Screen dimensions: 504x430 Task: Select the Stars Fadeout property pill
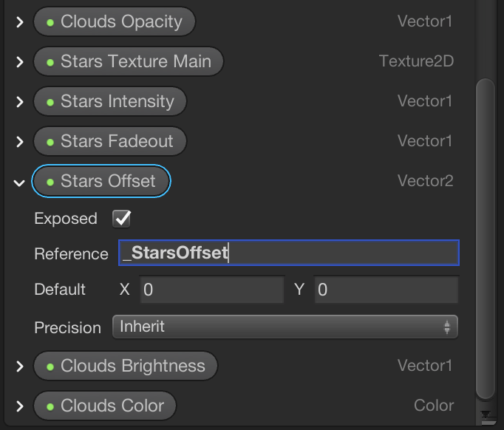109,142
